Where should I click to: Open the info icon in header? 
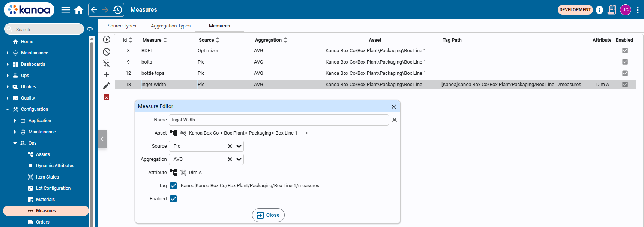[599, 10]
